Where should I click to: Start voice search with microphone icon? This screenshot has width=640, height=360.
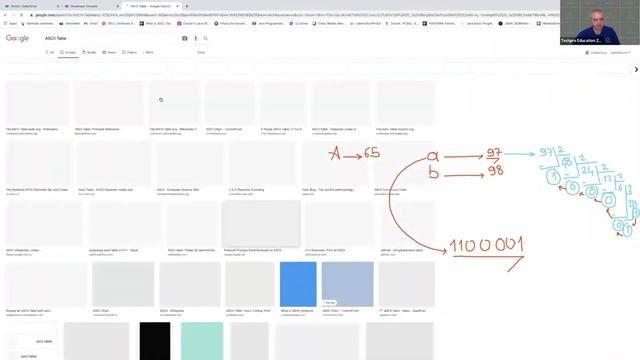(196, 38)
